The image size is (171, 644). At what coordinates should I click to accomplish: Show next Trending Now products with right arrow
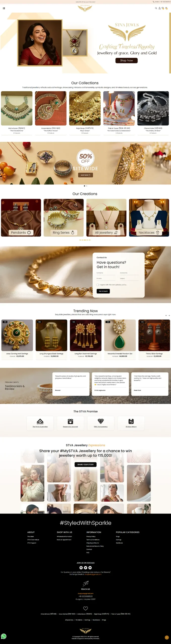click(169, 315)
